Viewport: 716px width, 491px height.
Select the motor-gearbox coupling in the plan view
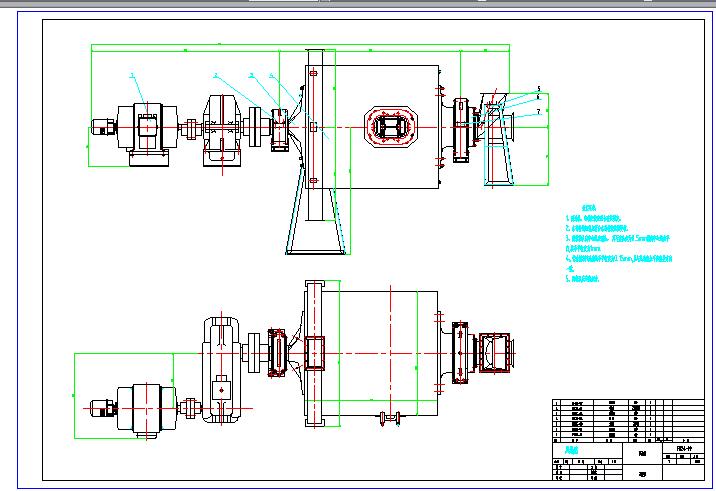tap(190, 408)
